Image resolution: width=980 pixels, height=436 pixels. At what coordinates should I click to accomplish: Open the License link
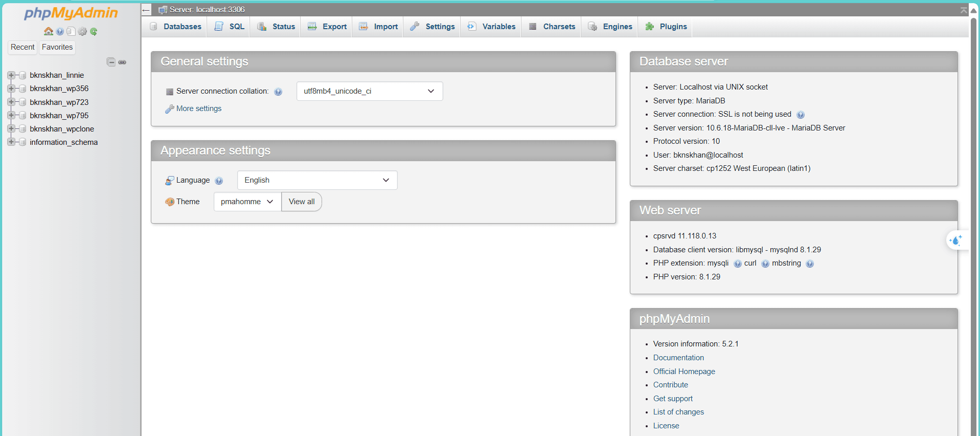point(666,426)
